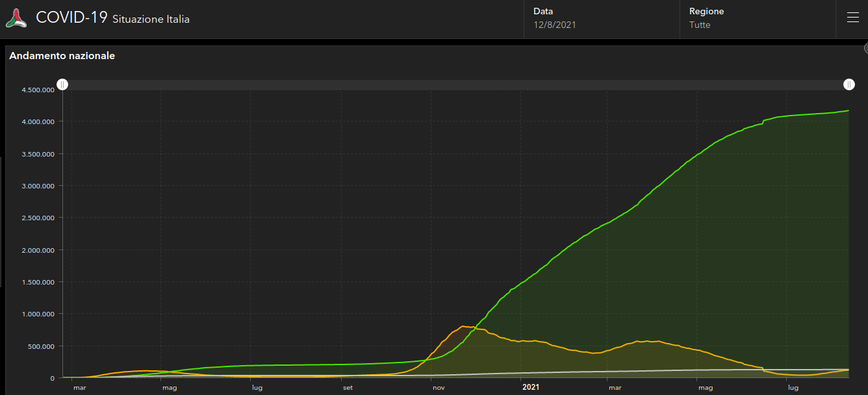Click the gray scrollbar track above the chart

pyautogui.click(x=455, y=84)
